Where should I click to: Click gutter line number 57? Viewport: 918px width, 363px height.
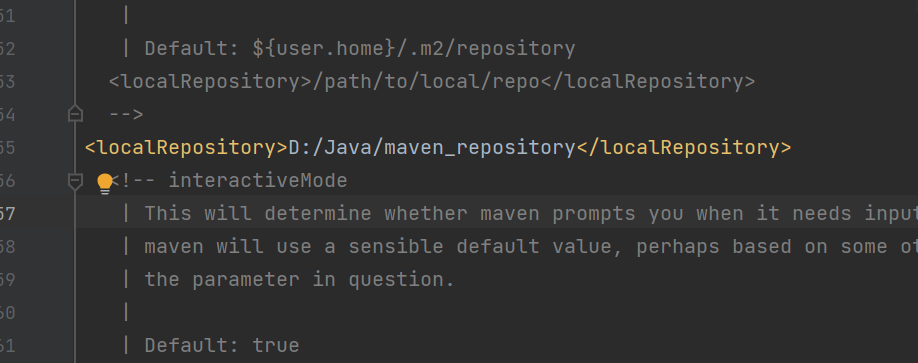tap(8, 214)
